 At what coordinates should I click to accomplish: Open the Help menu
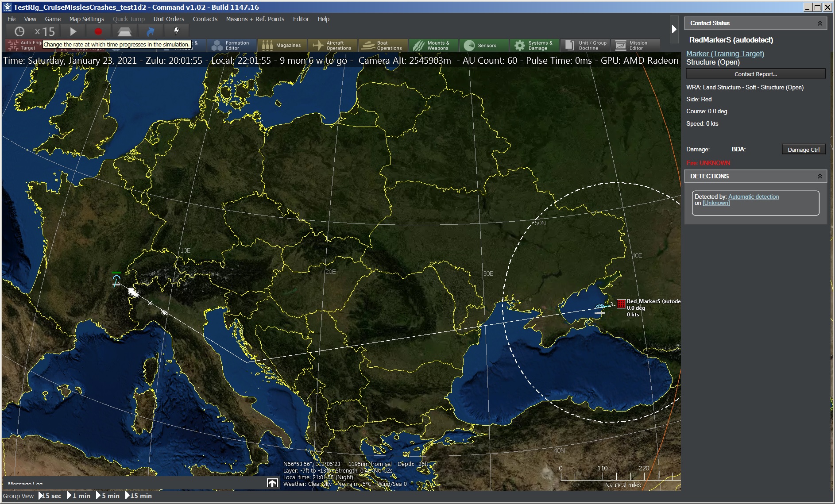(x=324, y=19)
